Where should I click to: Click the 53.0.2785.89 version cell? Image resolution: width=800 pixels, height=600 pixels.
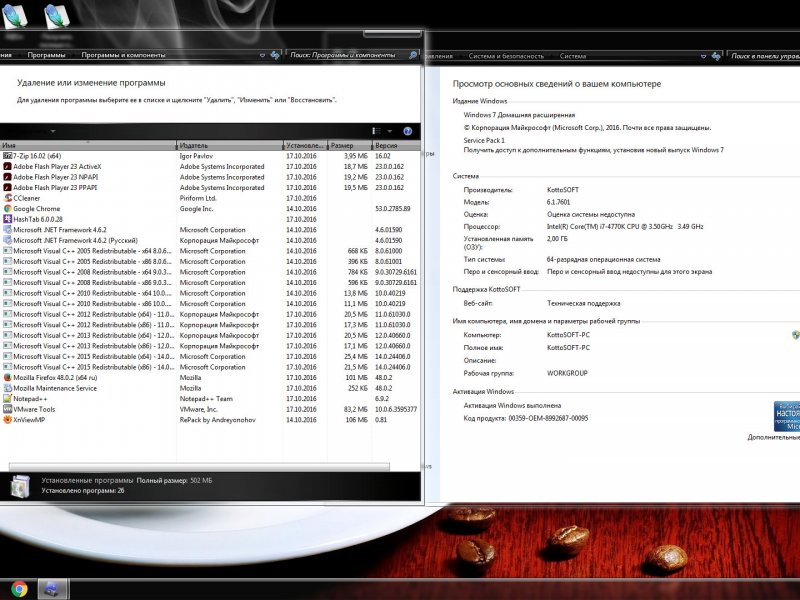393,209
